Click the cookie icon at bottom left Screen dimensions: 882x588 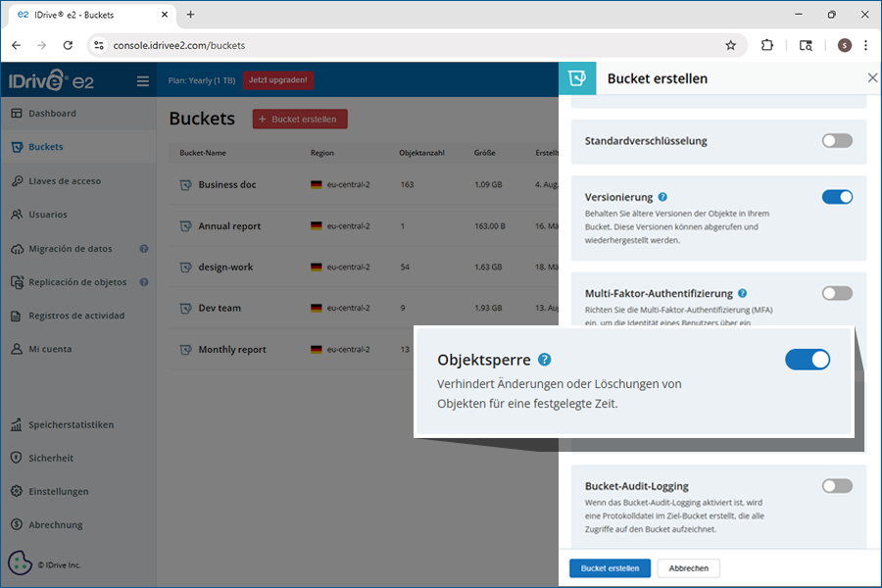[20, 563]
